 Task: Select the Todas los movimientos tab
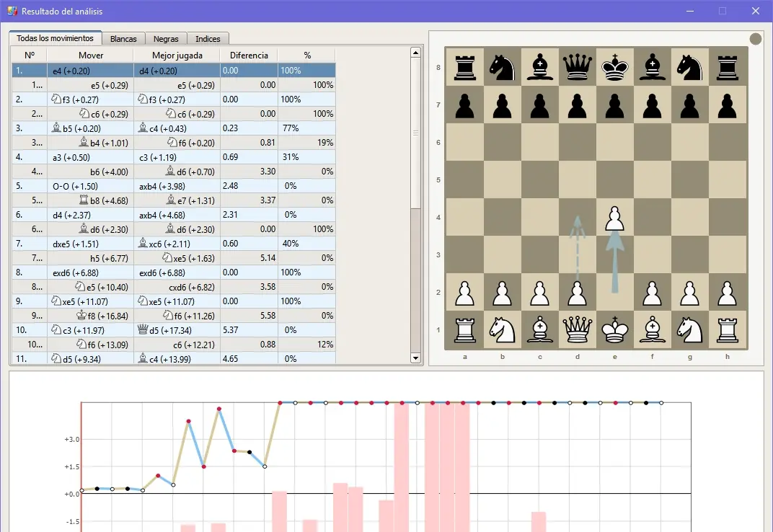56,38
